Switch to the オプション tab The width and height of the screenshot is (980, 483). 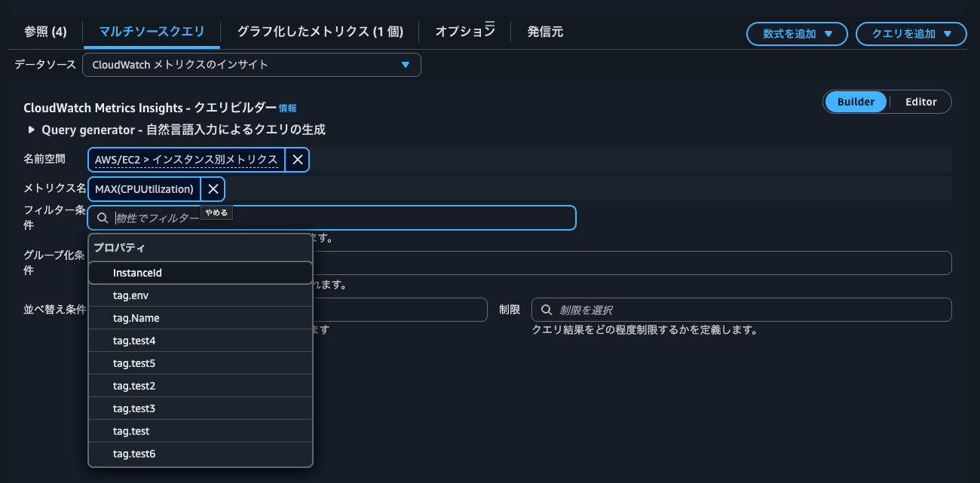(x=465, y=32)
